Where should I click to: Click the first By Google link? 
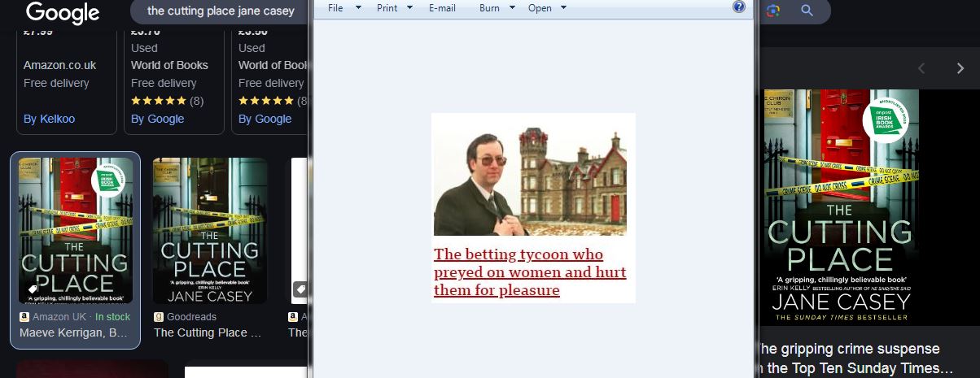157,119
